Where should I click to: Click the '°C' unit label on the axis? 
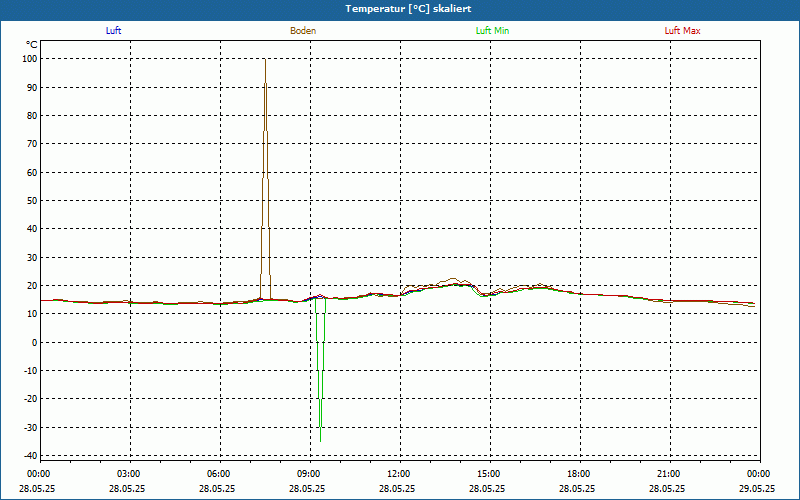tap(32, 45)
